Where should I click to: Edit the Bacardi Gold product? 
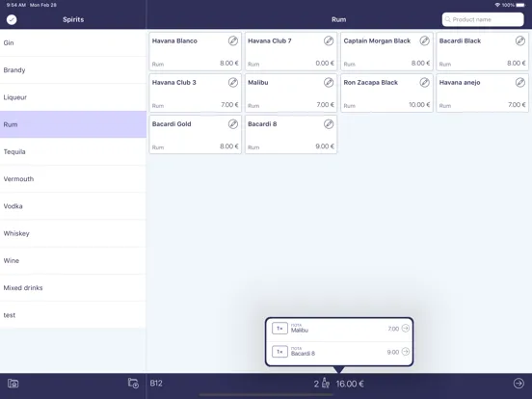click(x=233, y=124)
